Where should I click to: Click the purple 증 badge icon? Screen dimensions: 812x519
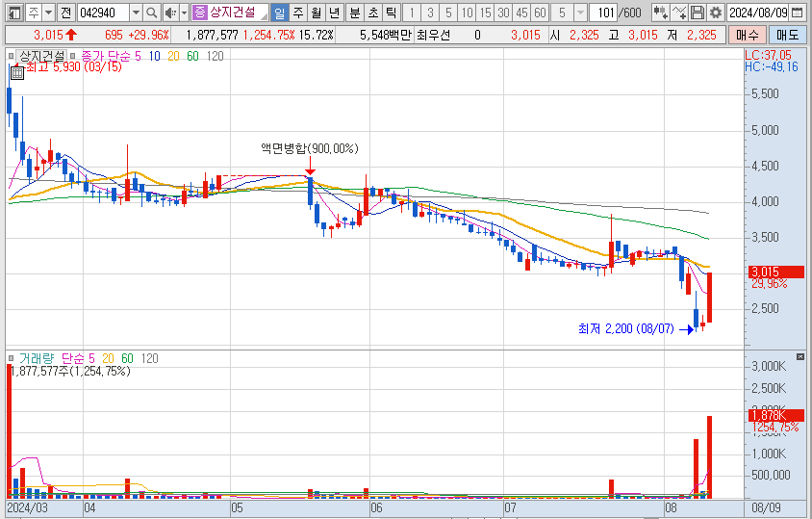(x=199, y=12)
